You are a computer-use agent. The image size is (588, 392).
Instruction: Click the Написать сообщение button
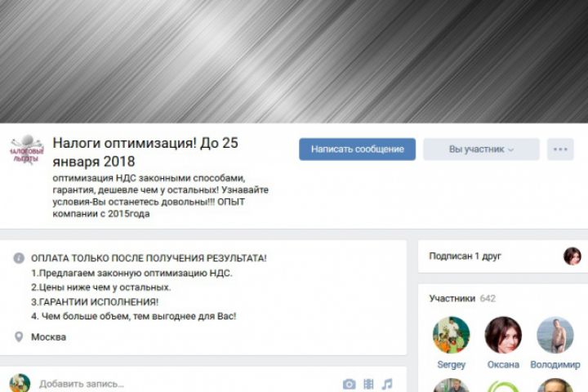click(357, 149)
